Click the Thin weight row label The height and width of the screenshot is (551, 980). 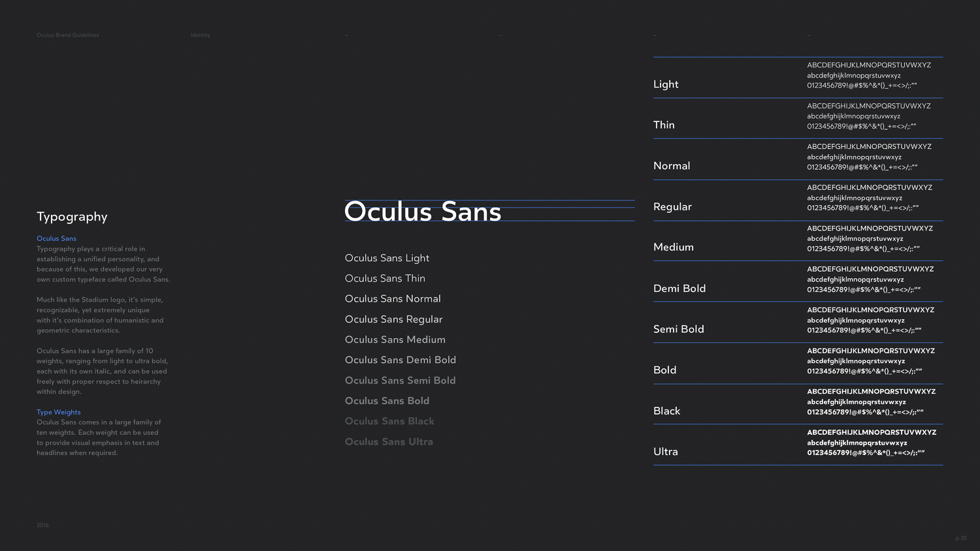pos(664,125)
